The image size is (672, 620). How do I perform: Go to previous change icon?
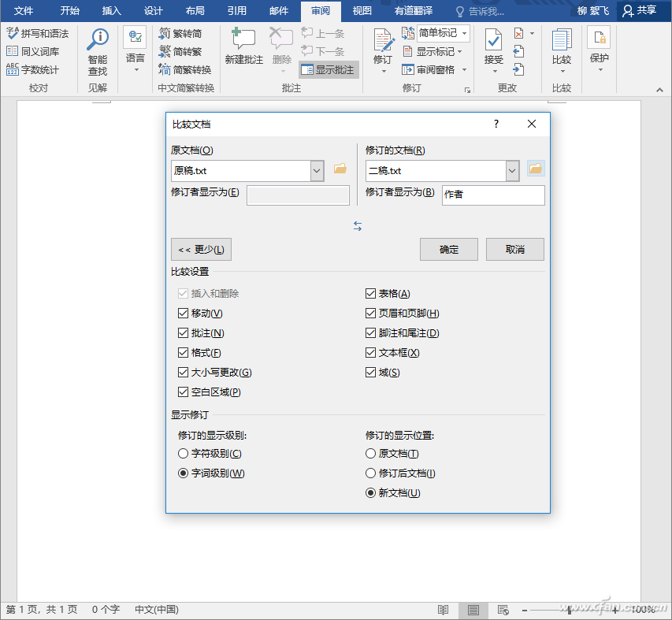[x=518, y=51]
